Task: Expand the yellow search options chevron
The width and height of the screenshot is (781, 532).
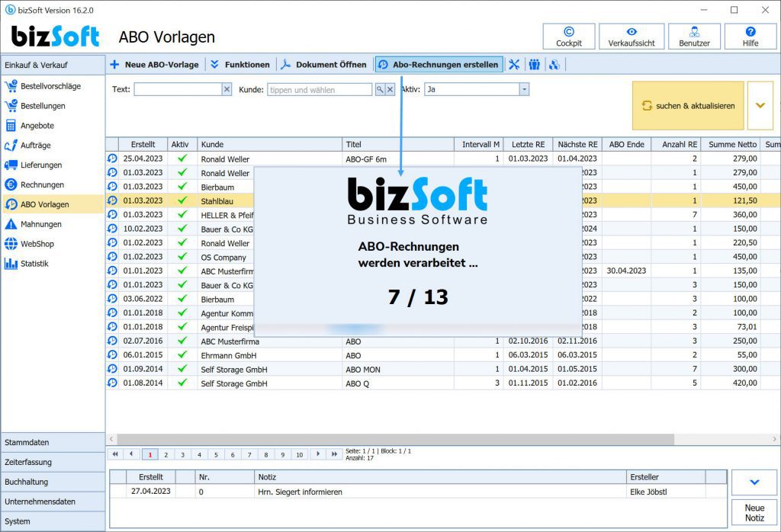Action: (x=760, y=105)
